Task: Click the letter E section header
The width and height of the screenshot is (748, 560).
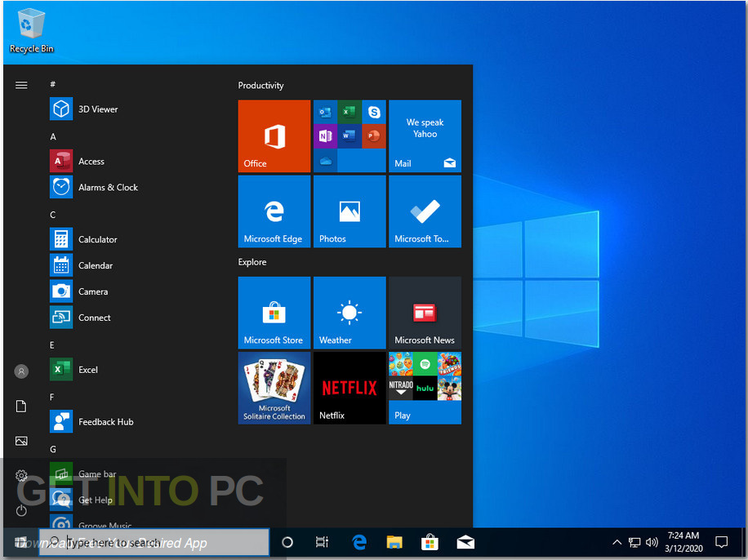Action: [52, 344]
